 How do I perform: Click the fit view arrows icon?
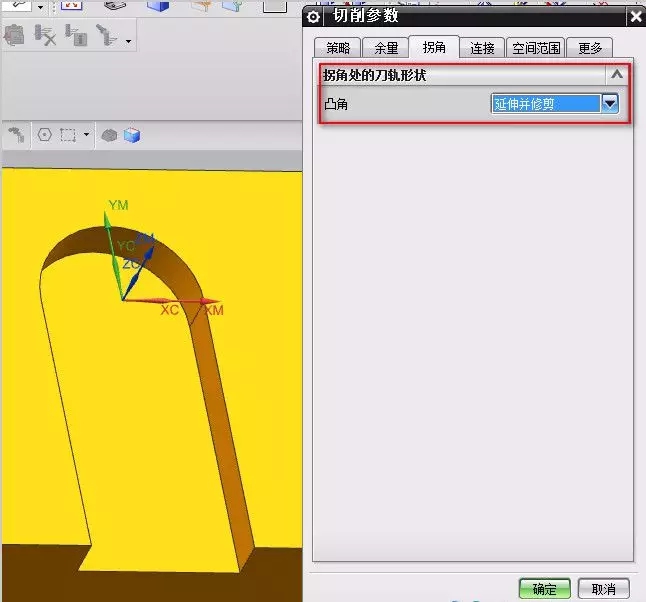click(x=72, y=5)
